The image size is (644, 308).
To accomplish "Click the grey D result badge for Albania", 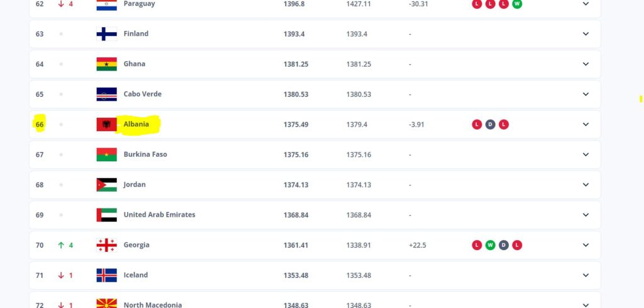I will click(x=490, y=124).
